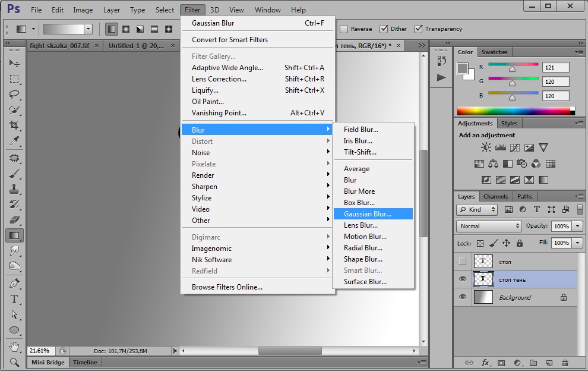Viewport: 588px width, 371px height.
Task: Hide the стол тень layer
Action: 463,279
